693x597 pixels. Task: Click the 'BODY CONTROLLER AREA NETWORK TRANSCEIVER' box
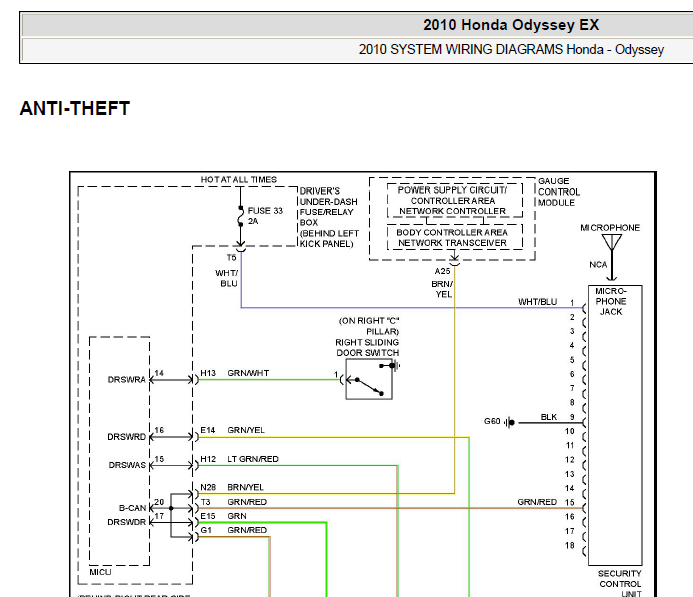click(x=454, y=237)
